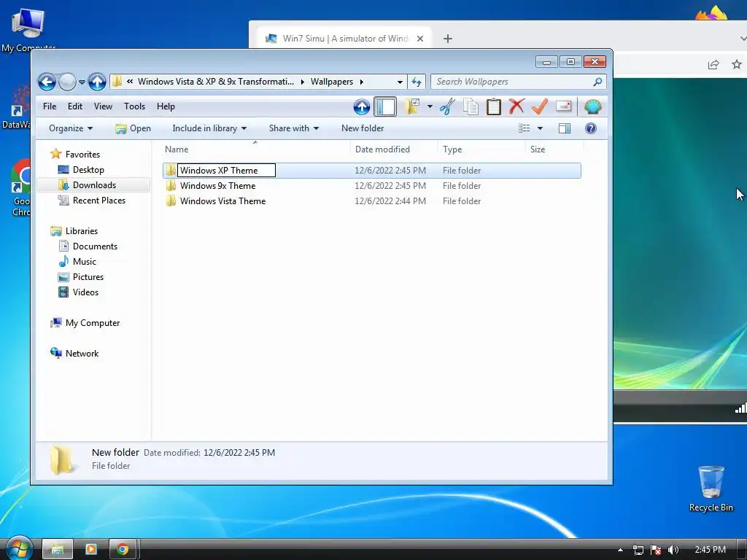Refresh the Wallpapers folder view
Image resolution: width=747 pixels, height=560 pixels.
tap(417, 82)
